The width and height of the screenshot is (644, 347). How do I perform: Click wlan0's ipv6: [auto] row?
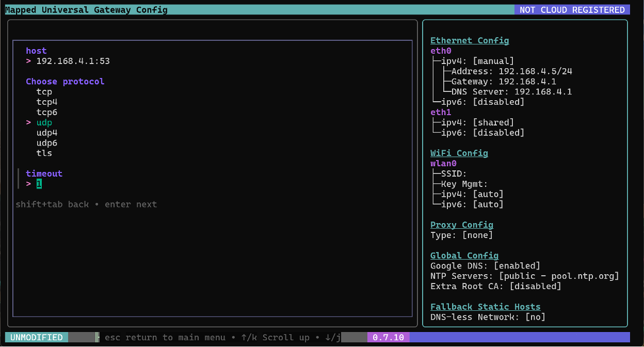[472, 204]
